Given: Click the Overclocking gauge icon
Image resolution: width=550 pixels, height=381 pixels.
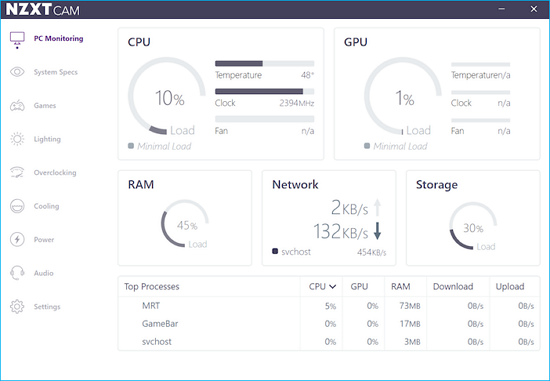Looking at the screenshot, I should [x=17, y=172].
